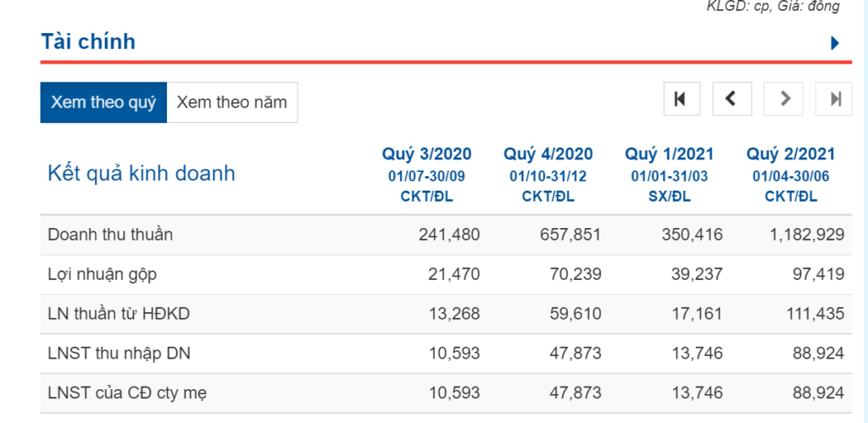Click the 'LN thuần từ HĐKD' row label
868x423 pixels.
click(119, 314)
